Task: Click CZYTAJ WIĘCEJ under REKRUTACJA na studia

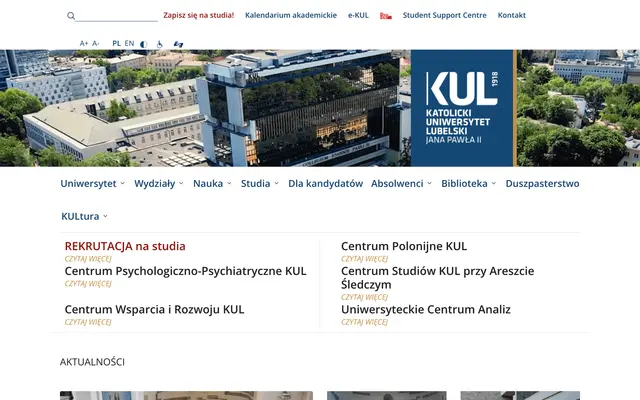Action: click(88, 259)
